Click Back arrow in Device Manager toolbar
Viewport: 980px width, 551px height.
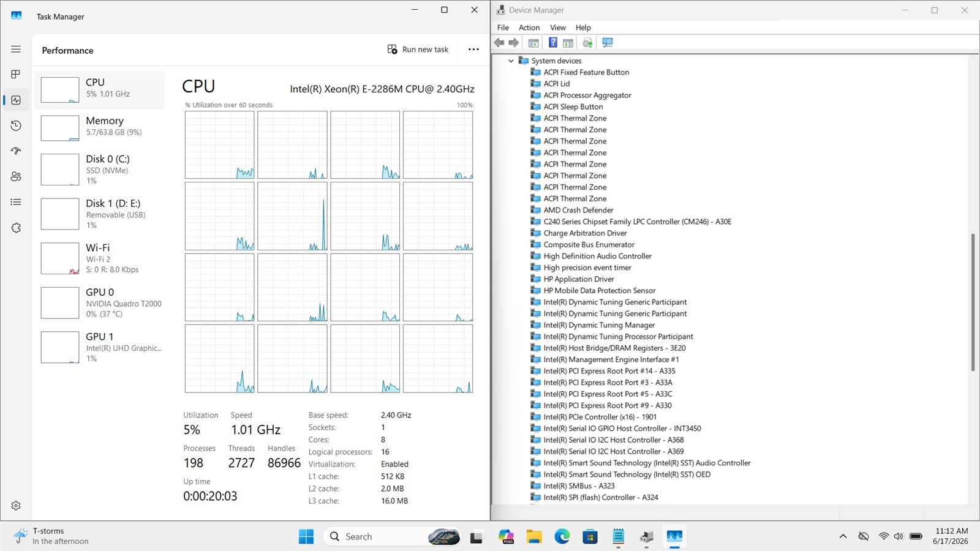(499, 42)
